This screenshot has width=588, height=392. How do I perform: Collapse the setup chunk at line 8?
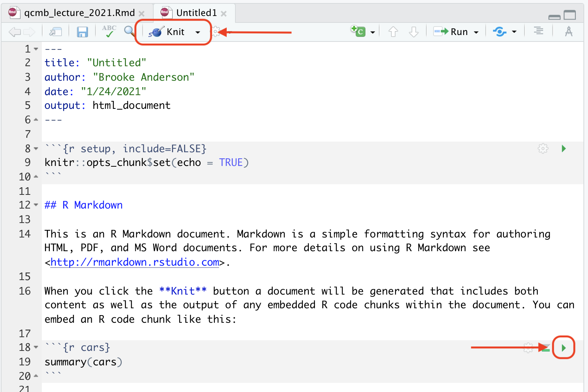point(36,149)
